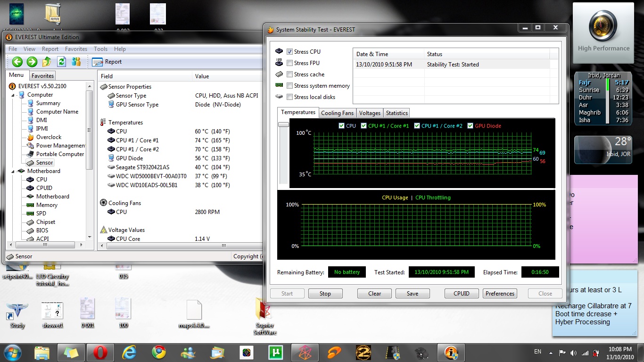
Task: Open the SPD page in the tree
Action: pos(37,214)
